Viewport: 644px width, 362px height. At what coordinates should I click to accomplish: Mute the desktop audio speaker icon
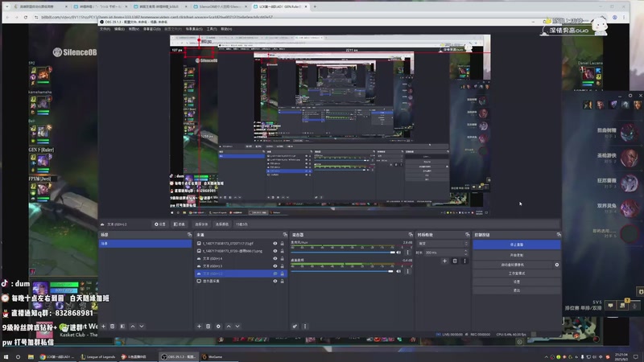398,271
